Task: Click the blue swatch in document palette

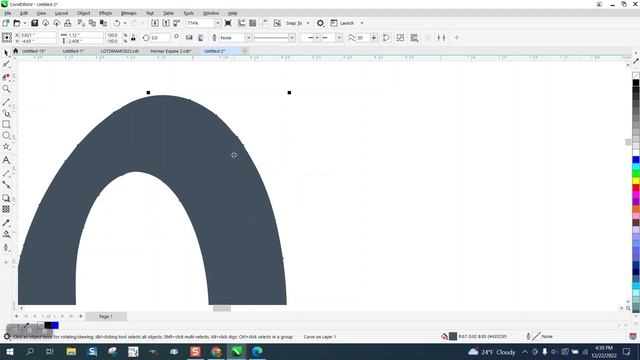Action: click(x=55, y=325)
